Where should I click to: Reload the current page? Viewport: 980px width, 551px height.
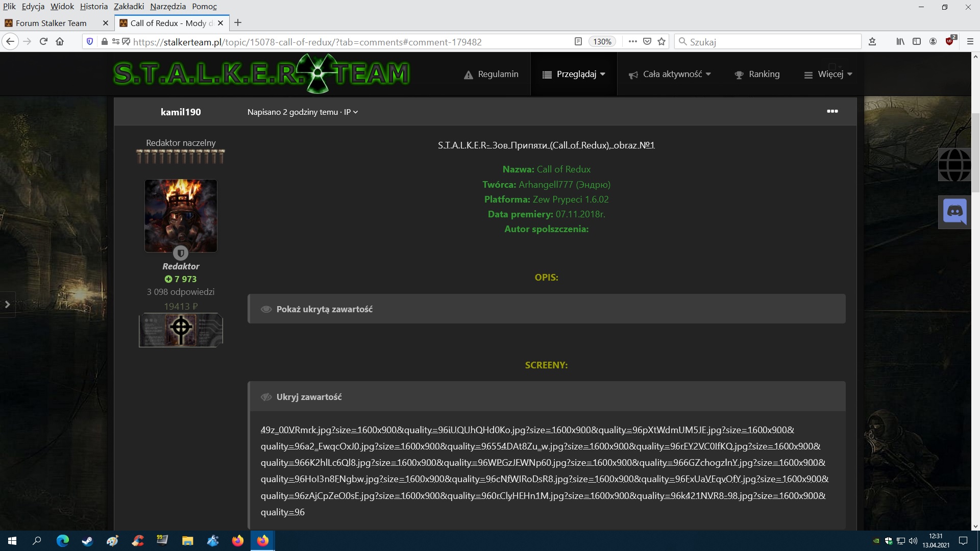click(x=43, y=42)
